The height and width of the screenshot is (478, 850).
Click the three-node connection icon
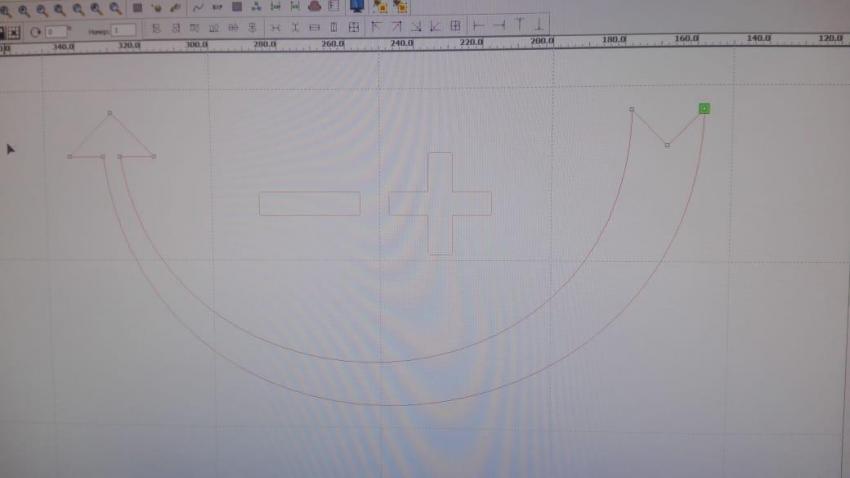pos(256,7)
